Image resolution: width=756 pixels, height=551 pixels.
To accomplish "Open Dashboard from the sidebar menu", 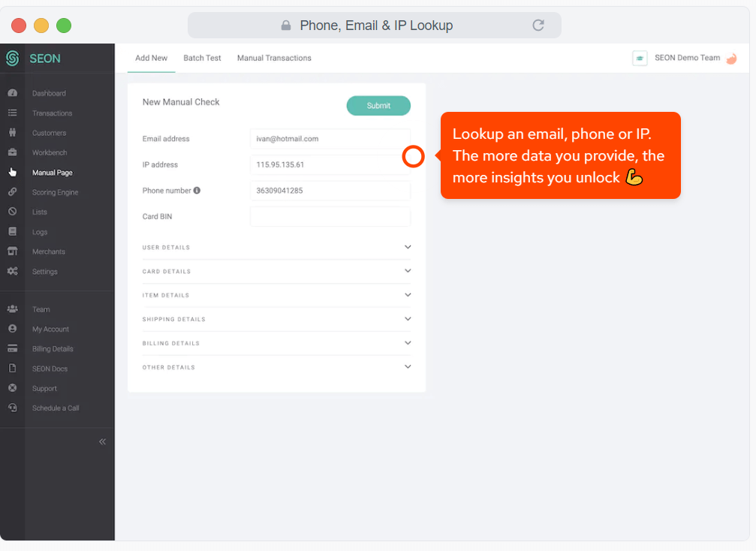I will point(49,93).
